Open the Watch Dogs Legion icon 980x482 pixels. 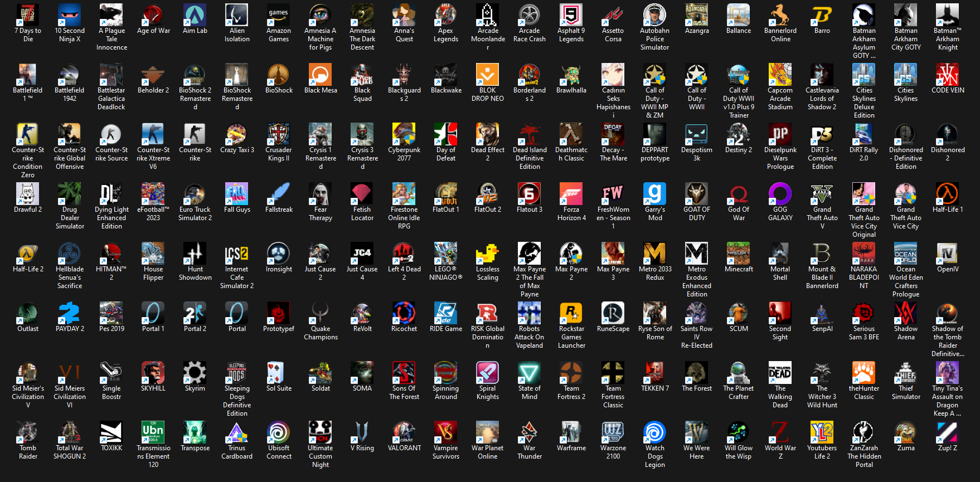coord(655,432)
